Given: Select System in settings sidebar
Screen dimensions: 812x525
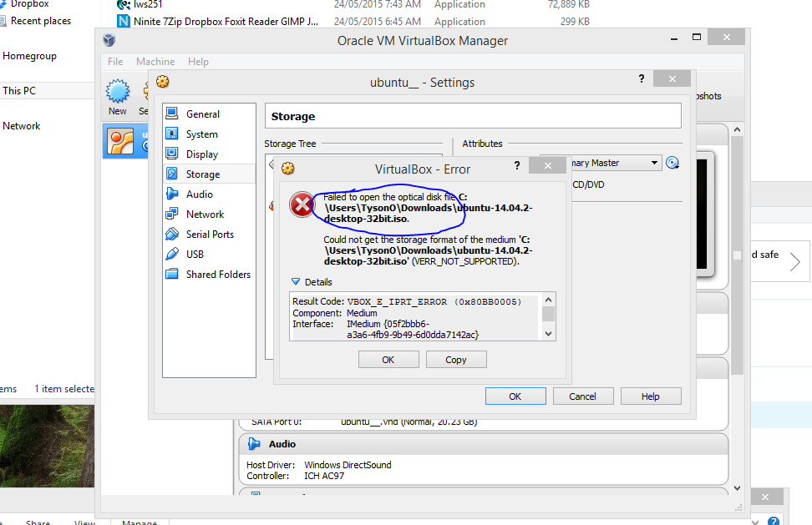Looking at the screenshot, I should tap(209, 134).
